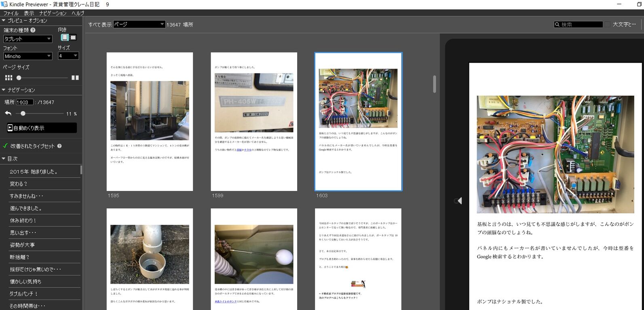
Task: Click the 11 % progress value
Action: tap(72, 114)
